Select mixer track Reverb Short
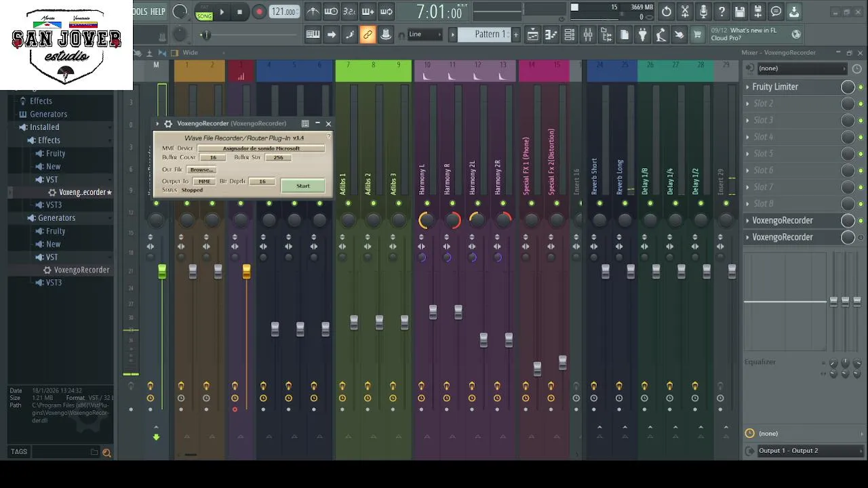Screen dimensions: 868x488 click(x=594, y=176)
